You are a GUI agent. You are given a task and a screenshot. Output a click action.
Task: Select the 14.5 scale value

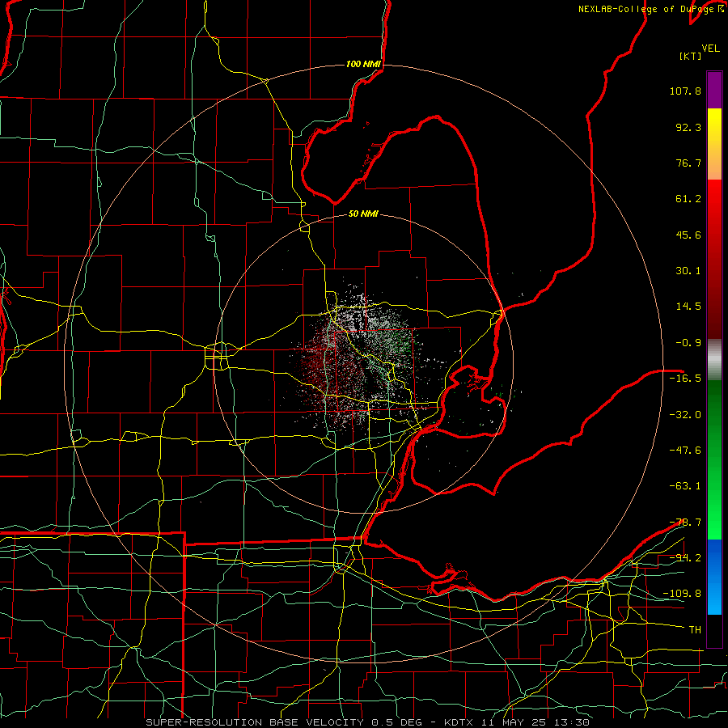[x=688, y=307]
